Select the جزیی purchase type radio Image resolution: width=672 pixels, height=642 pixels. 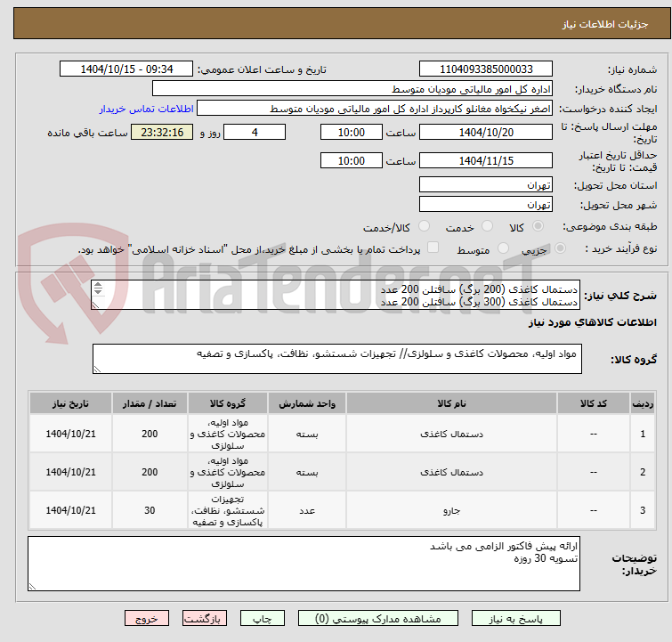tap(560, 248)
